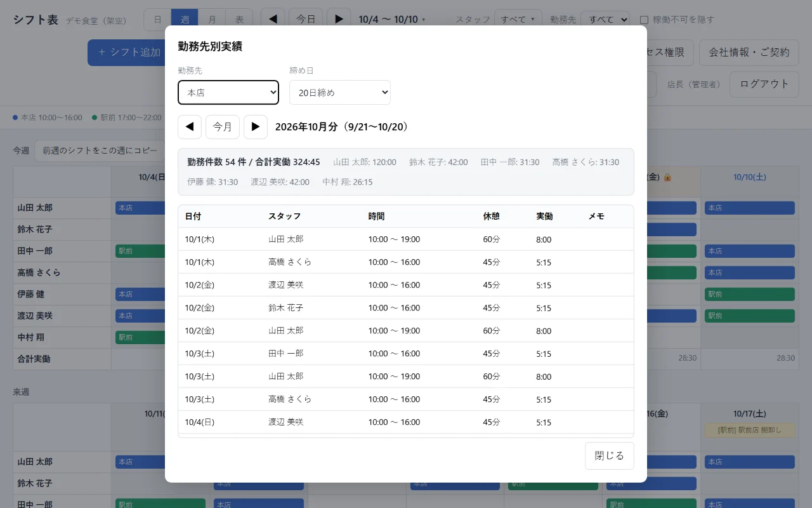Click 前週のシフトをこの週にコピー button
Screen dimensions: 812x508
(x=100, y=150)
